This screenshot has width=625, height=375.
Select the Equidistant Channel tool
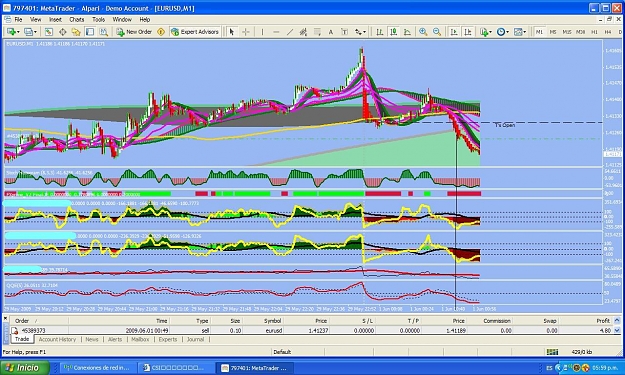click(303, 32)
